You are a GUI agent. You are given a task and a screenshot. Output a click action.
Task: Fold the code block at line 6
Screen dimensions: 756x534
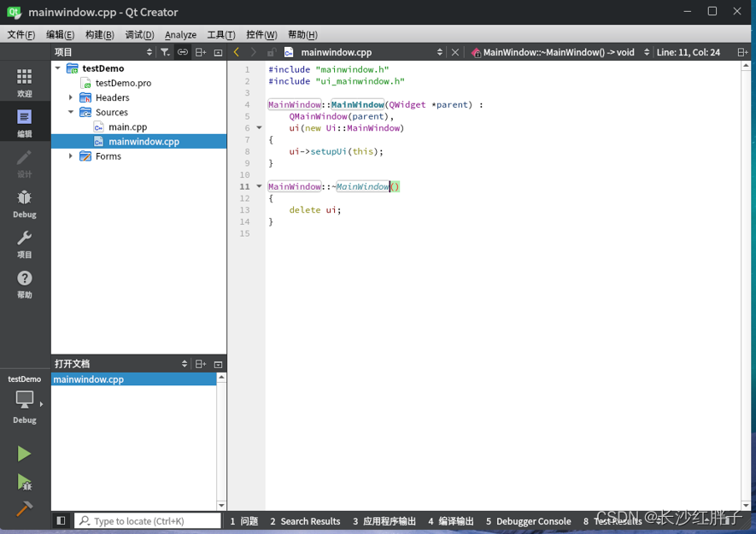(x=259, y=128)
